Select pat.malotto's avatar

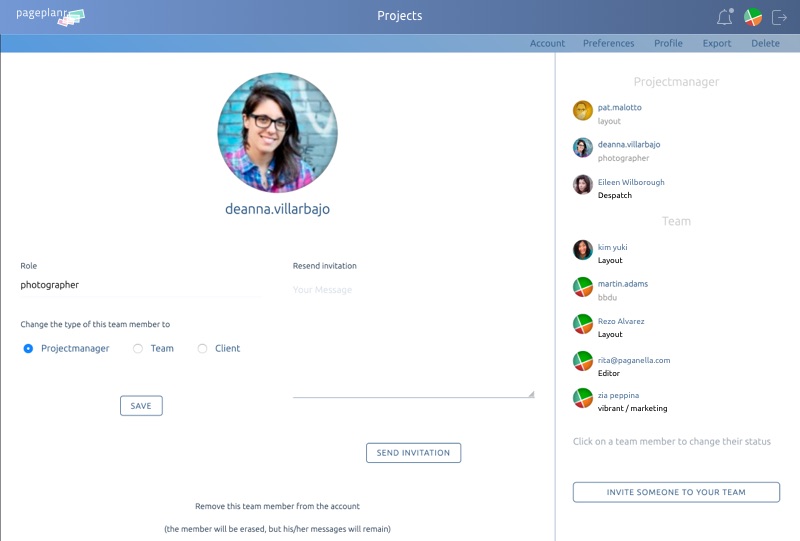[583, 110]
